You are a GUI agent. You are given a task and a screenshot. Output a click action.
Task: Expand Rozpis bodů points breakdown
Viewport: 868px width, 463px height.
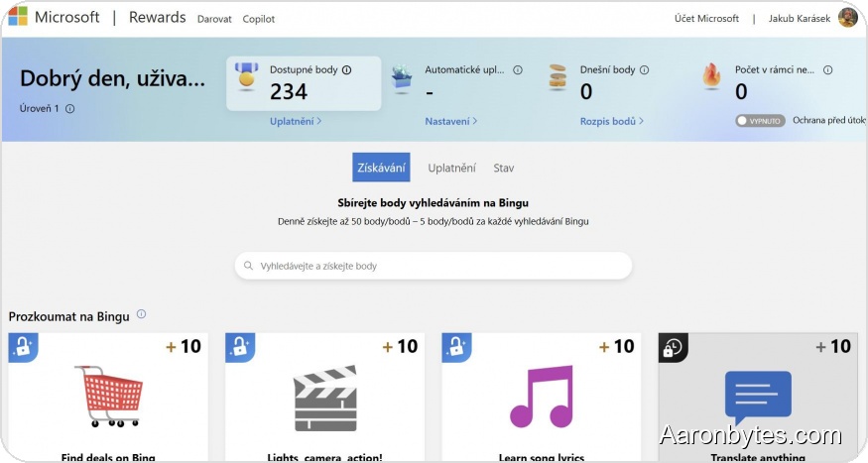pyautogui.click(x=611, y=121)
